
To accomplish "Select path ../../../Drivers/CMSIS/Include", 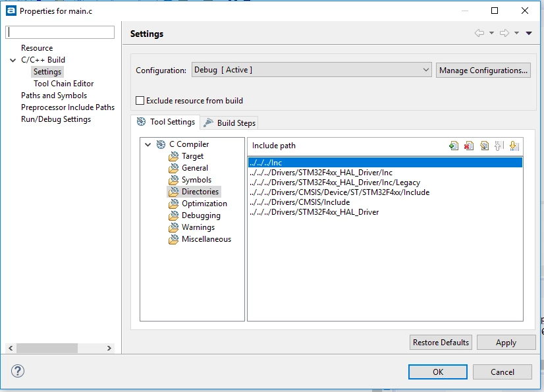I will coord(385,202).
